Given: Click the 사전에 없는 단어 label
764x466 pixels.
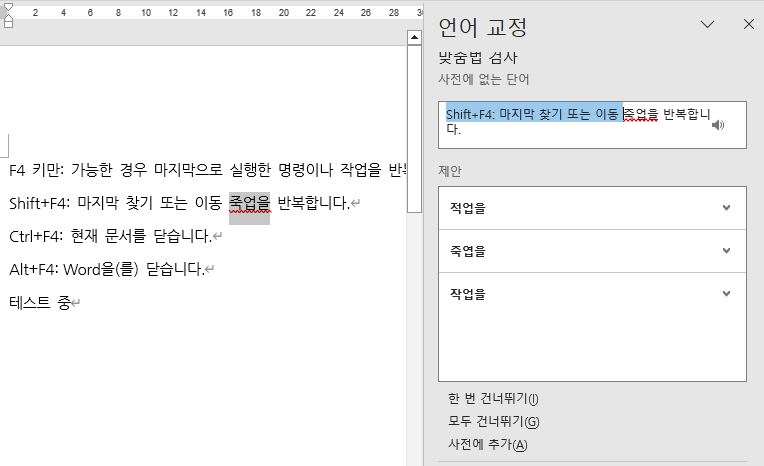Looking at the screenshot, I should click(x=483, y=79).
